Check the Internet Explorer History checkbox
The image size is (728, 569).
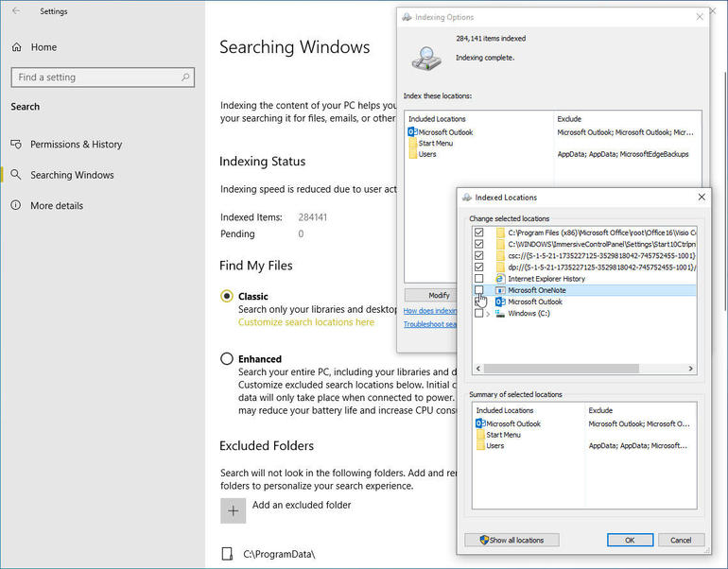click(x=479, y=279)
